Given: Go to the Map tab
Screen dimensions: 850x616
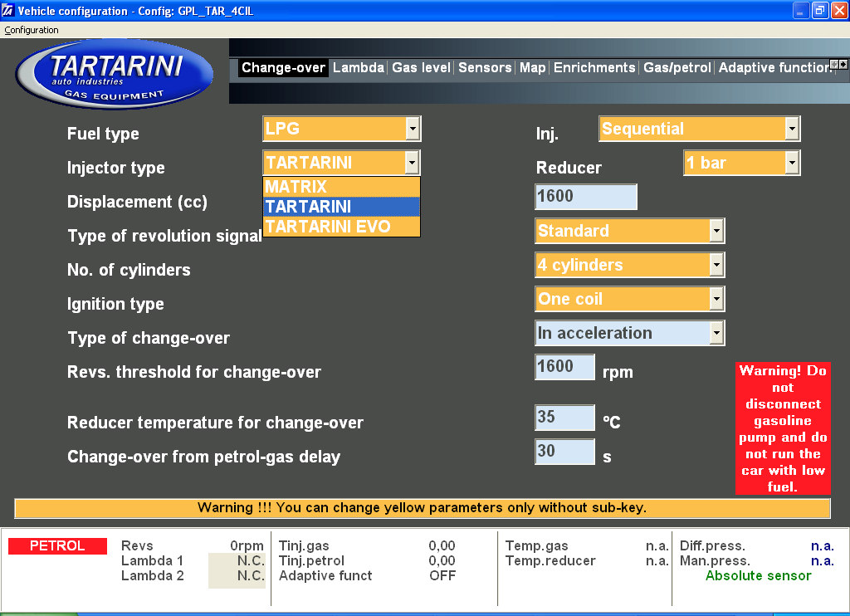Looking at the screenshot, I should 532,68.
